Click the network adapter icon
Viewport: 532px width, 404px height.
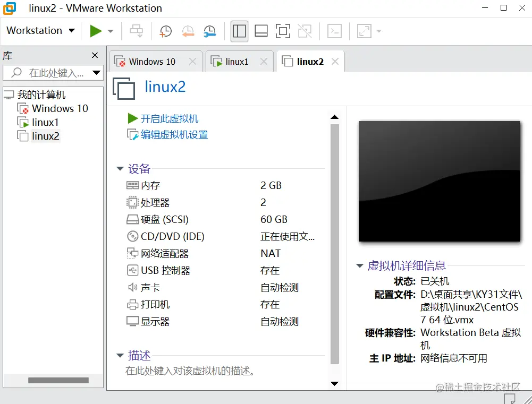pos(132,253)
